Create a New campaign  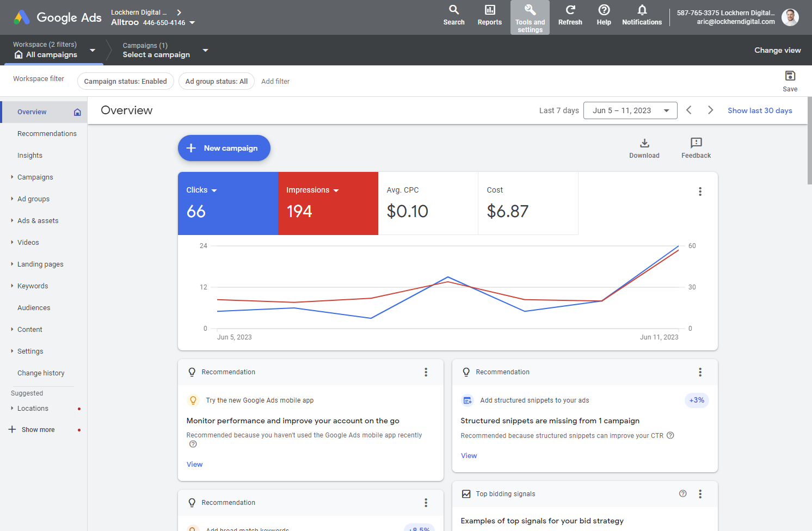click(x=224, y=148)
